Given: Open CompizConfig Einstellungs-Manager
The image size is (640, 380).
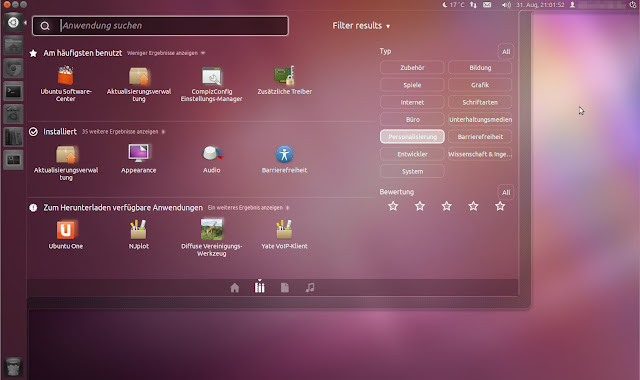Looking at the screenshot, I should (x=211, y=84).
